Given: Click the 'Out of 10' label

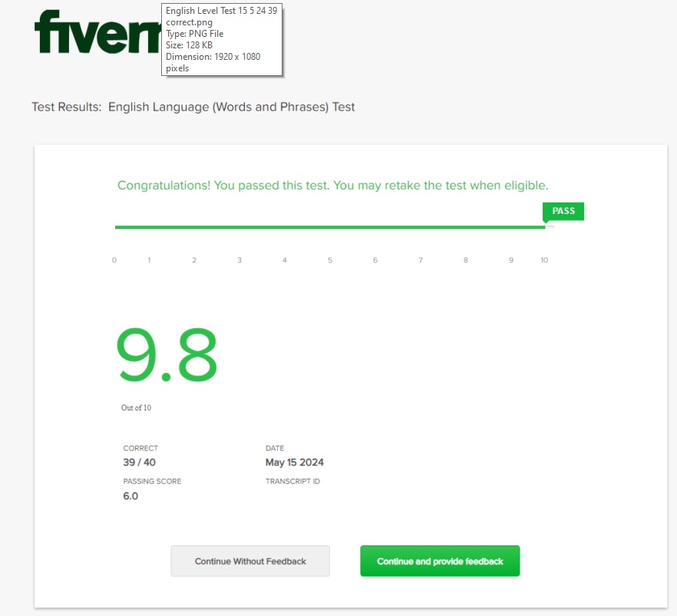Looking at the screenshot, I should pyautogui.click(x=136, y=407).
